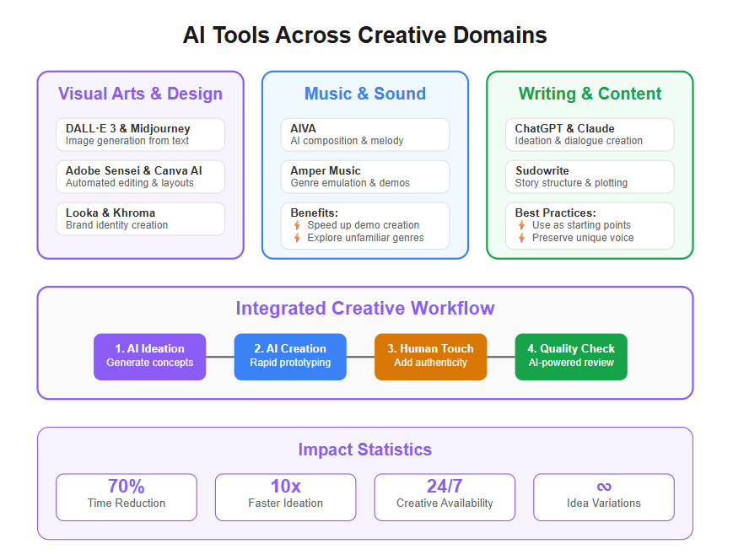The width and height of the screenshot is (733, 560).
Task: Click the AI Tools Across Creative Domains title
Action: click(x=365, y=35)
